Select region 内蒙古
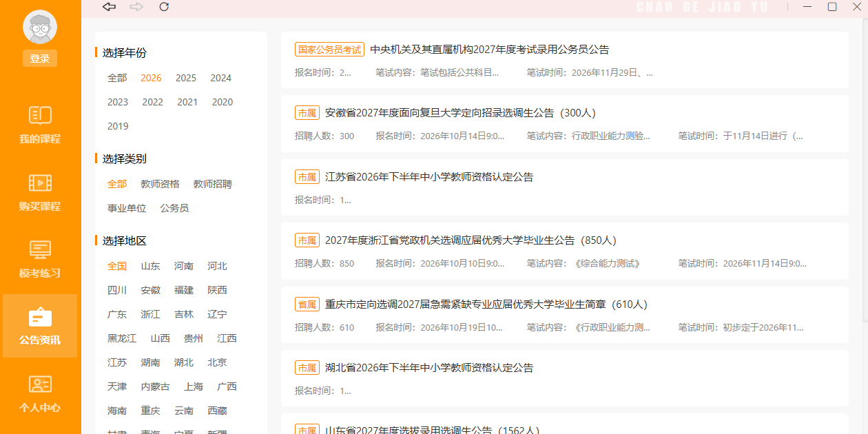The height and width of the screenshot is (434, 868). [155, 386]
